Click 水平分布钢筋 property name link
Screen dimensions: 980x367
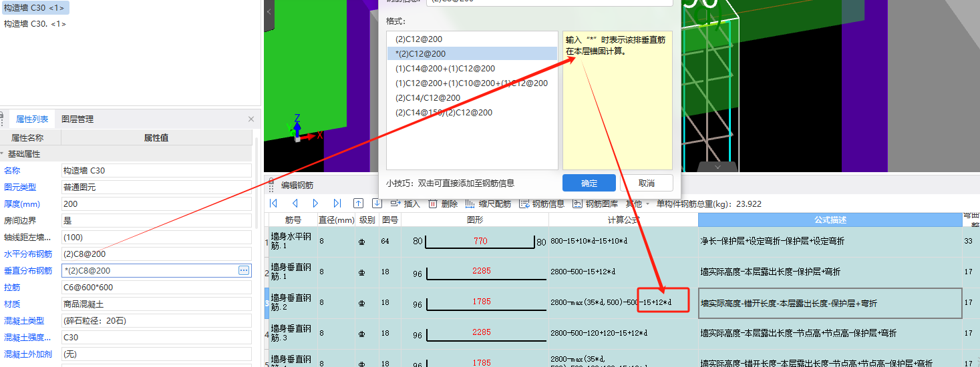click(x=28, y=254)
